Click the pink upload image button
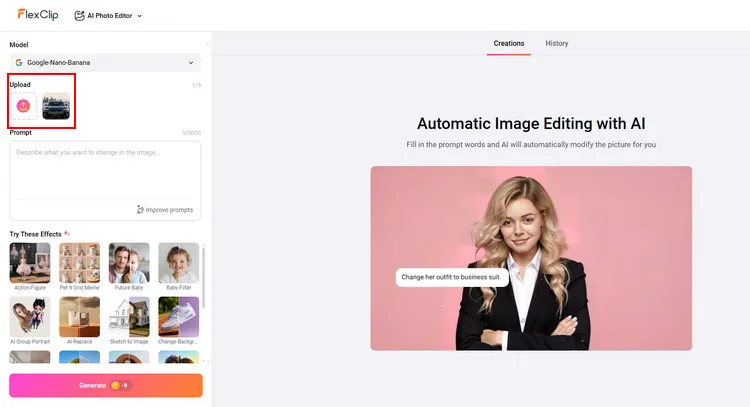Screen dimensions: 750x407 pos(23,106)
